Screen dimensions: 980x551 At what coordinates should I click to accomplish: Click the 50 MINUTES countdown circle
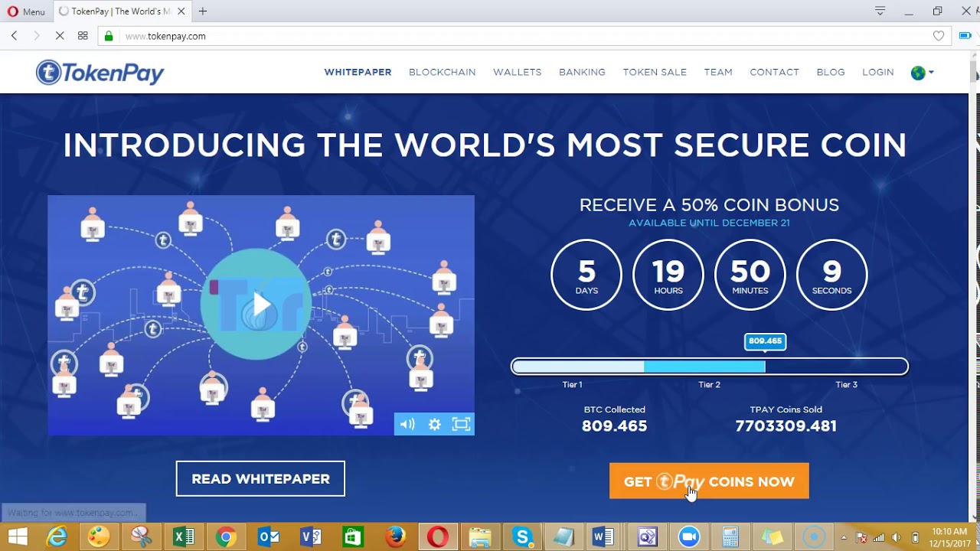(750, 275)
